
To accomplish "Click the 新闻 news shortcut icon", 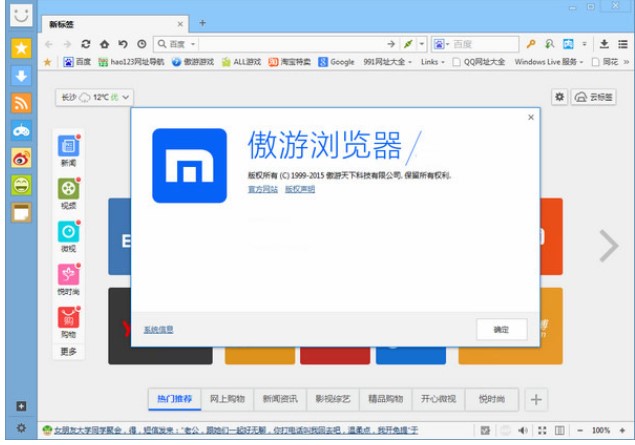I will click(x=68, y=146).
